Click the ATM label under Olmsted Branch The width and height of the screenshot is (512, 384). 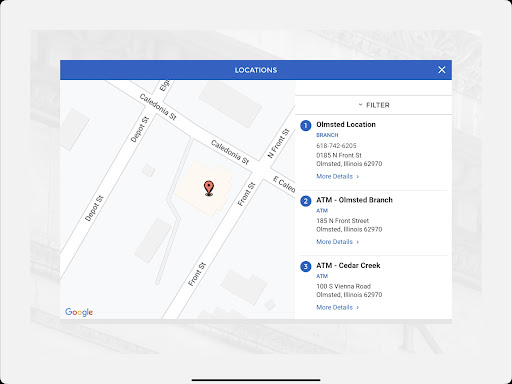[x=322, y=211]
